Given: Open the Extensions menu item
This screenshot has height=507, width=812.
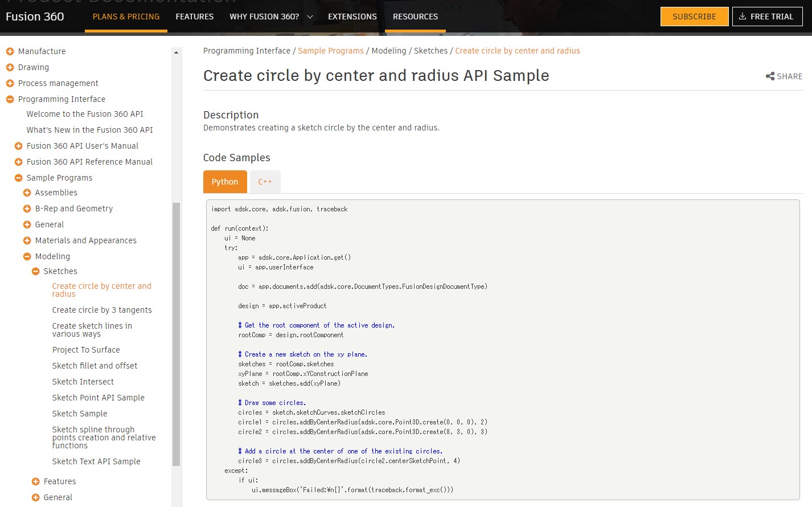Looking at the screenshot, I should (x=352, y=17).
